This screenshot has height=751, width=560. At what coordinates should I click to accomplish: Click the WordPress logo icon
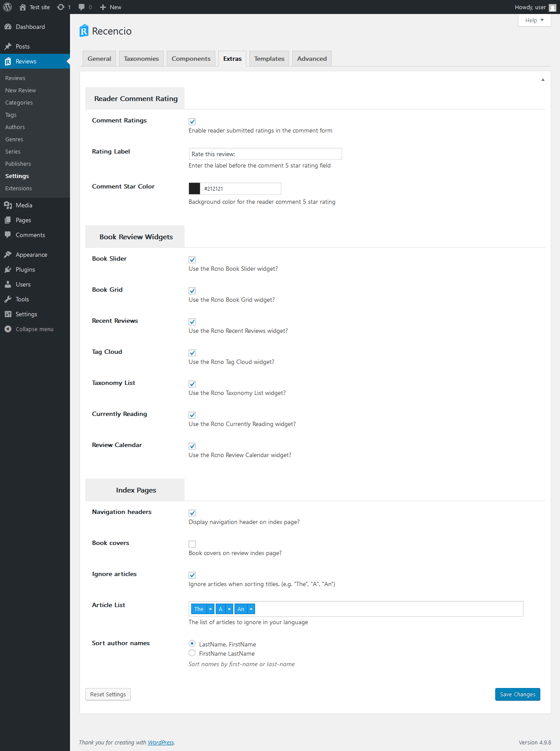pyautogui.click(x=7, y=7)
